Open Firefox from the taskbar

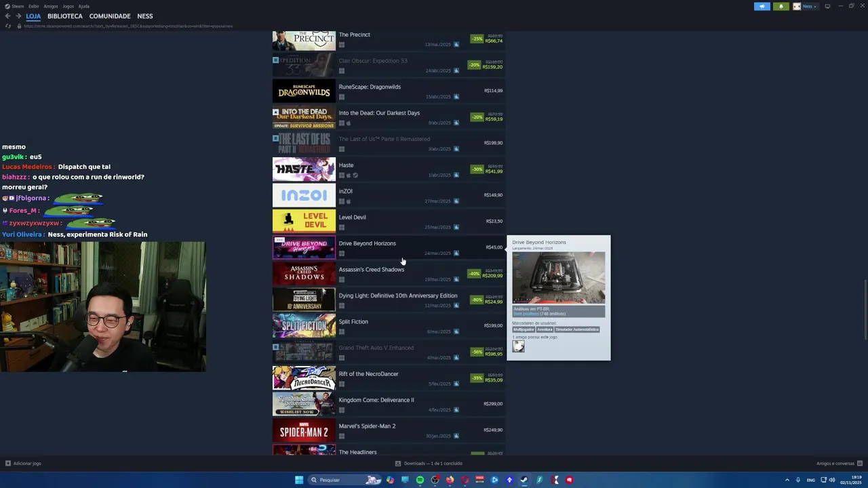[x=450, y=480]
